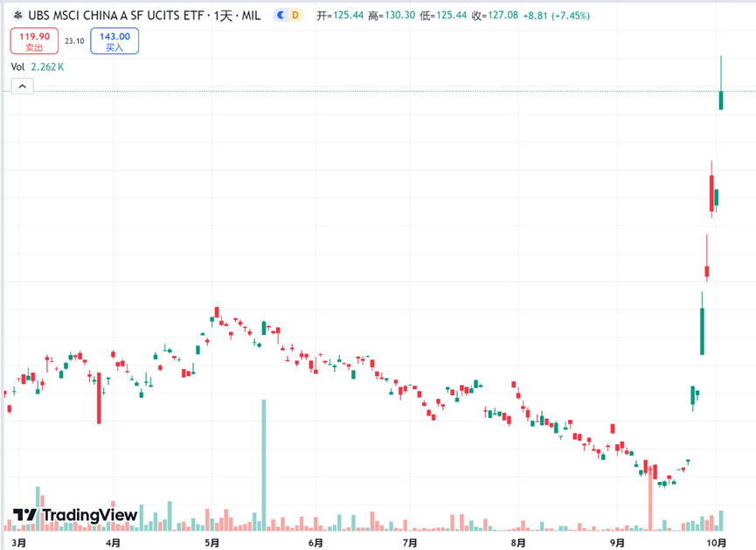This screenshot has width=756, height=550.
Task: Click the 1天 interval label in title
Action: point(223,16)
